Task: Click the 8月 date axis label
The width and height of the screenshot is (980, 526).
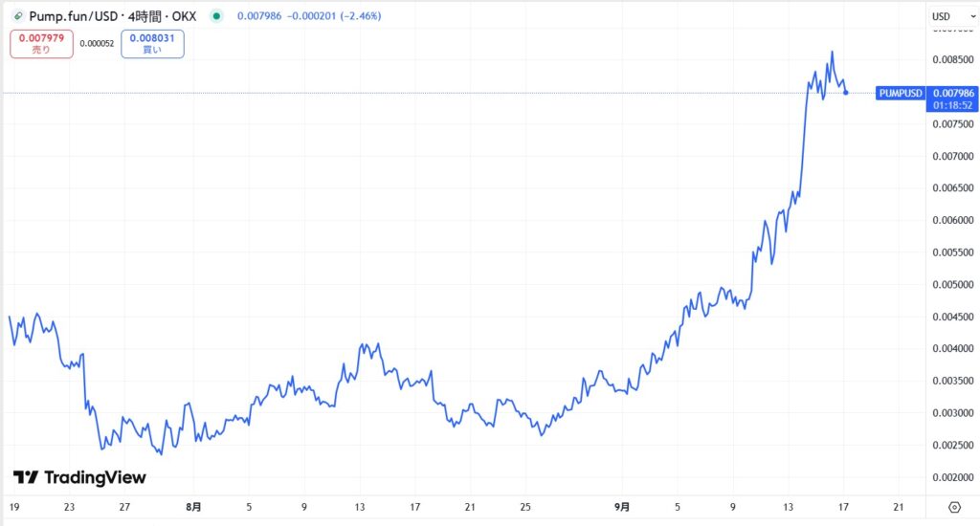Action: (x=193, y=507)
